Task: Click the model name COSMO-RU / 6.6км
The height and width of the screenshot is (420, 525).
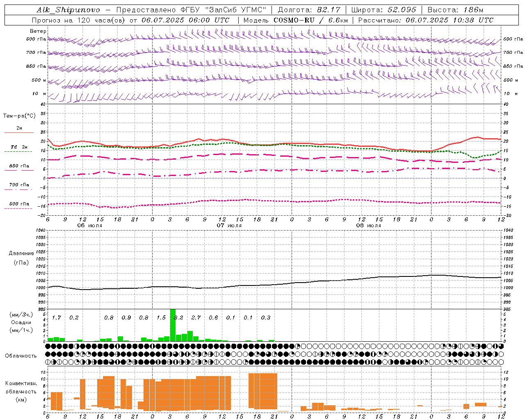Action: click(311, 20)
